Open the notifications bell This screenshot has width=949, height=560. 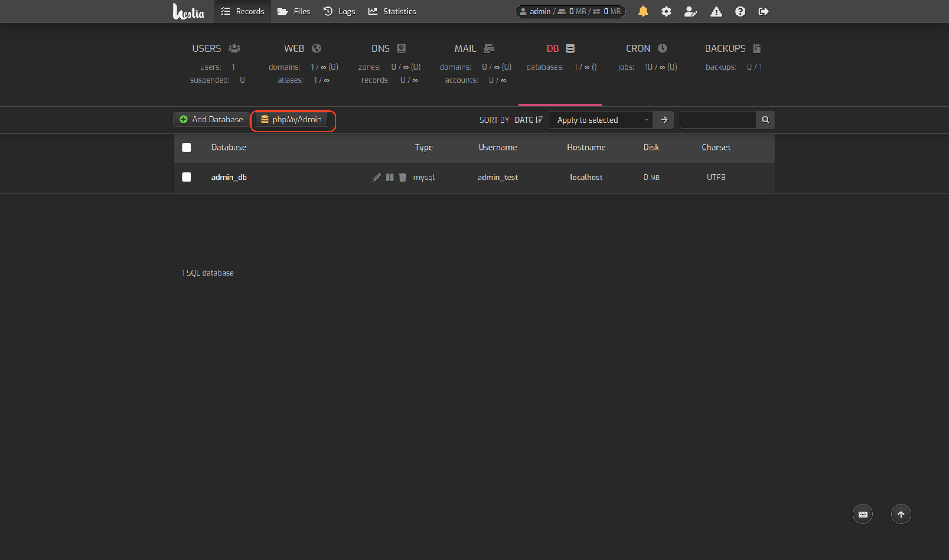(643, 11)
